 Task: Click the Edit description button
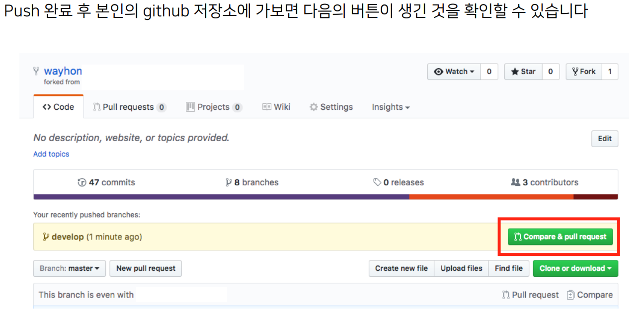[x=605, y=139]
